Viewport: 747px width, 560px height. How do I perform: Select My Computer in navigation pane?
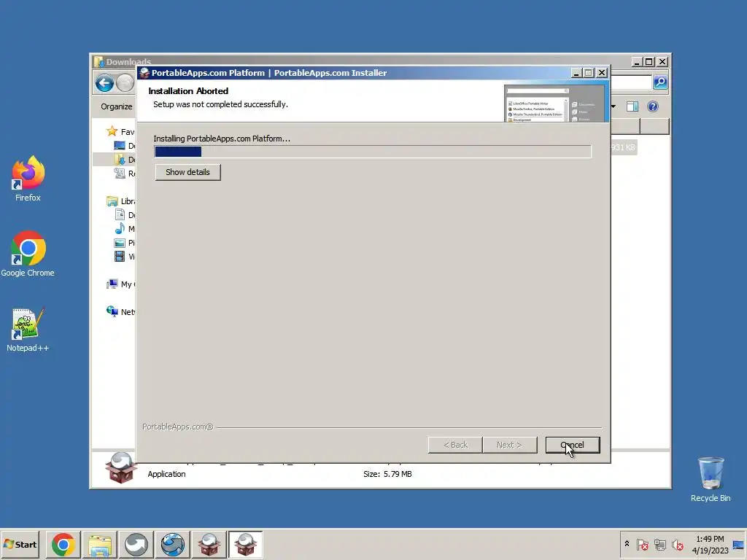[120, 284]
